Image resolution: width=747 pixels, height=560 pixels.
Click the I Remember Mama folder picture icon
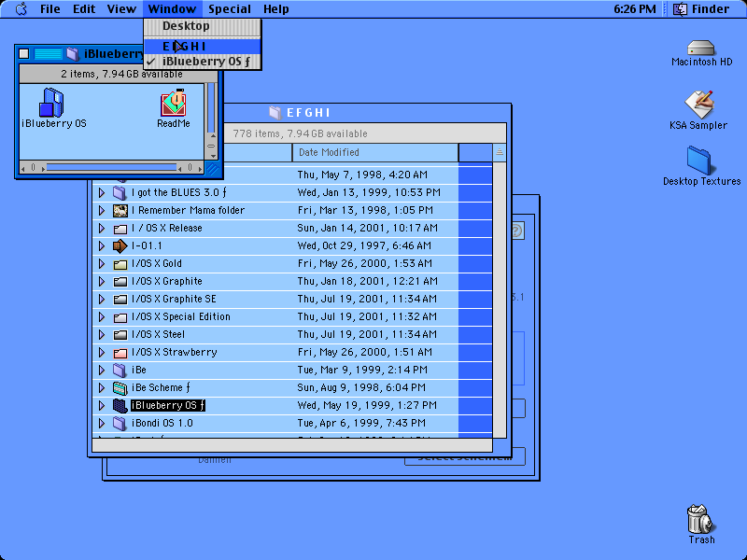(120, 211)
